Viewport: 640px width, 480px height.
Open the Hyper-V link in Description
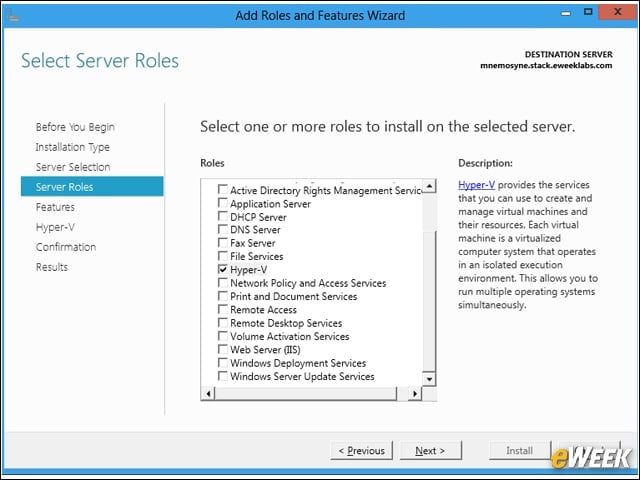click(x=476, y=185)
